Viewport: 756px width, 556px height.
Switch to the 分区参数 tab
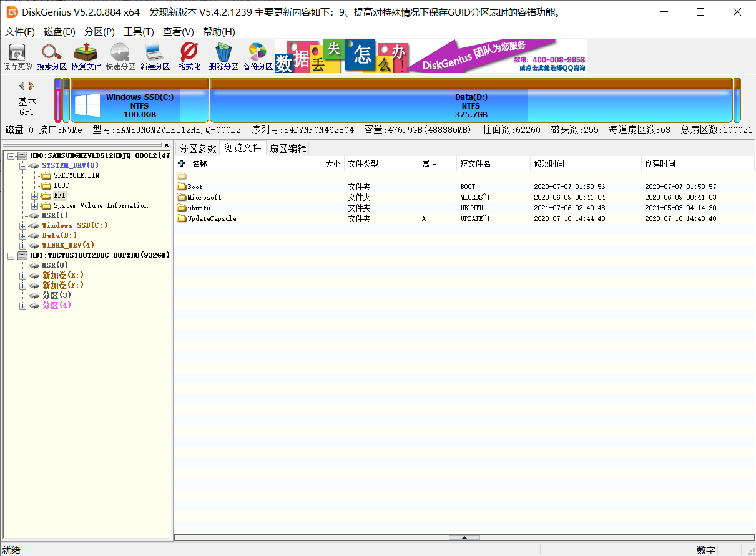pos(198,149)
